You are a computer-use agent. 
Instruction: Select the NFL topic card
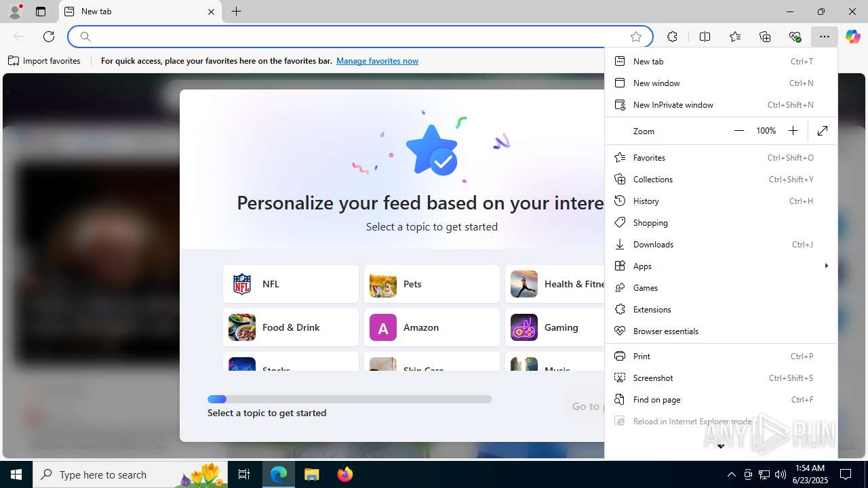[291, 284]
